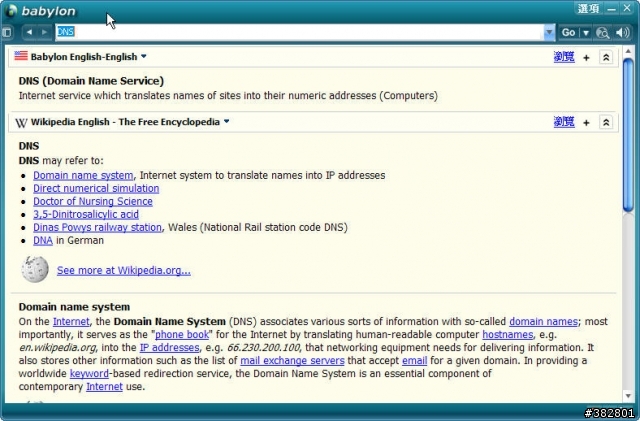The width and height of the screenshot is (640, 421).
Task: Open the IP addresses link
Action: [169, 348]
